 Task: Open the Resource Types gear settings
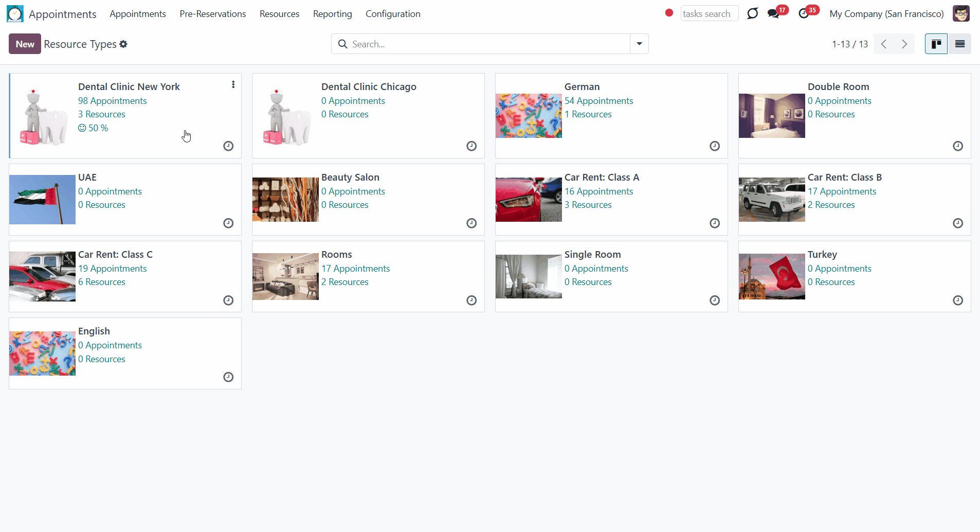123,44
